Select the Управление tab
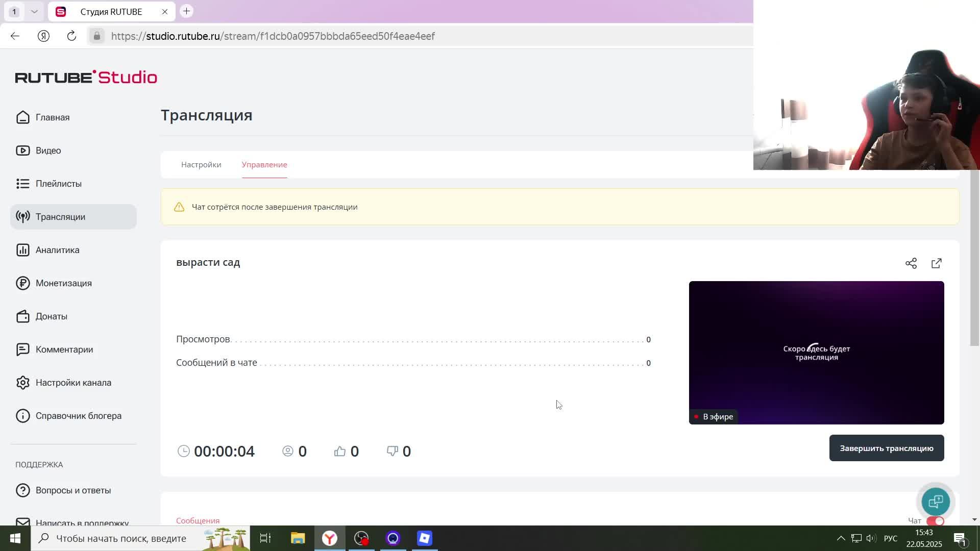Image resolution: width=980 pixels, height=551 pixels. point(264,165)
